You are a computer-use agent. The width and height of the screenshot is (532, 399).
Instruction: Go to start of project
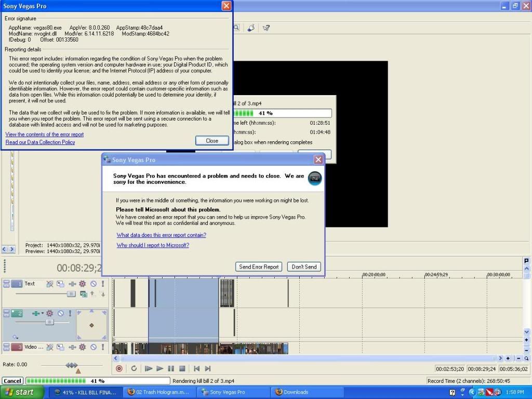(x=196, y=368)
